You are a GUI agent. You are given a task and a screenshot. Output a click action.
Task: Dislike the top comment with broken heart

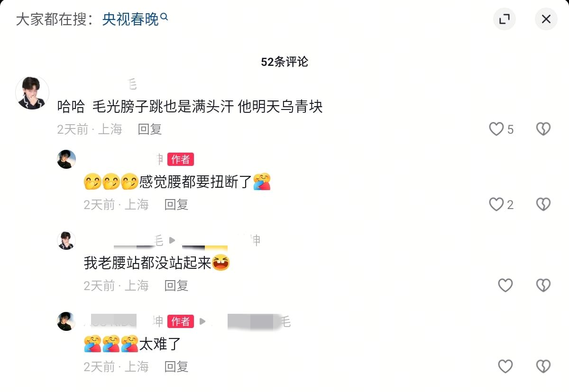pyautogui.click(x=543, y=129)
